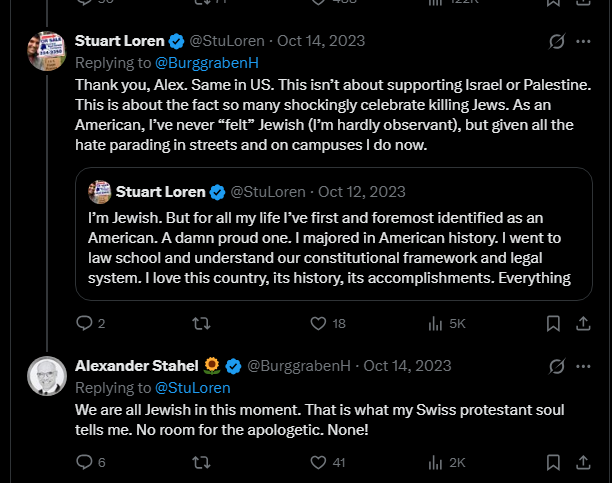Repost Stuart Loren's tweet
The width and height of the screenshot is (612, 483).
(x=201, y=323)
